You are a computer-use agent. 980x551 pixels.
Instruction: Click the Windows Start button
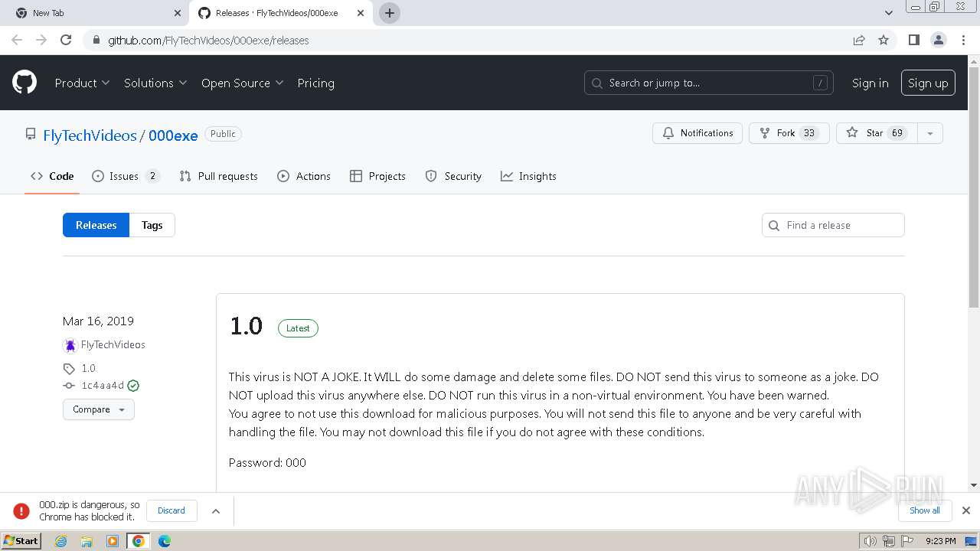[21, 541]
